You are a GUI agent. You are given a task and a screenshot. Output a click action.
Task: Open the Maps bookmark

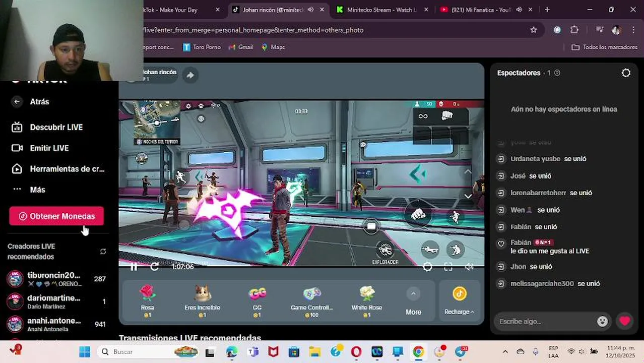(x=273, y=47)
